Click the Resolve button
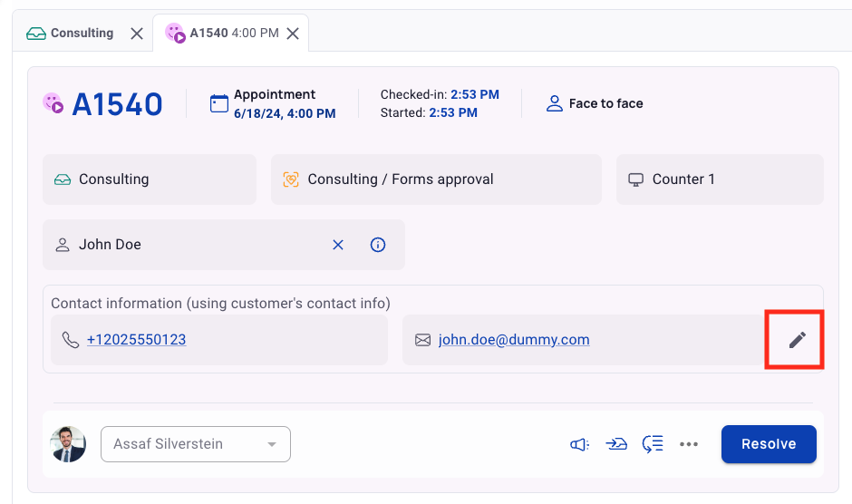 tap(769, 444)
